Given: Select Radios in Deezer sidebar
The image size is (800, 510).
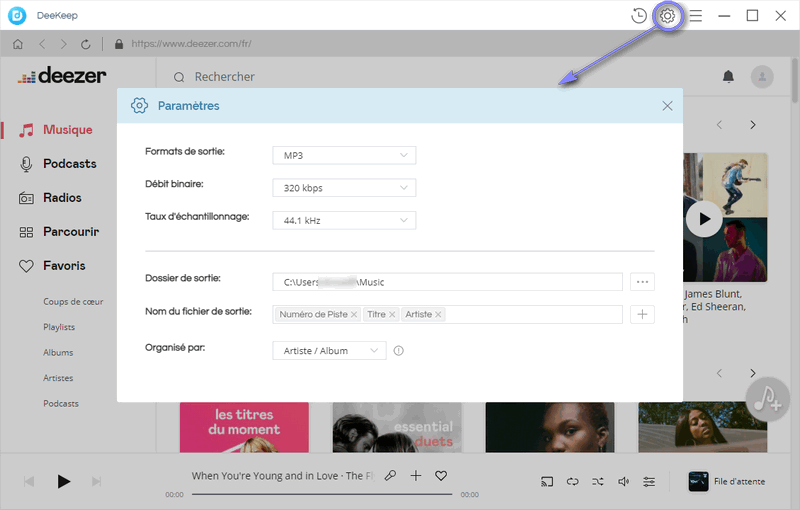Looking at the screenshot, I should [50, 198].
